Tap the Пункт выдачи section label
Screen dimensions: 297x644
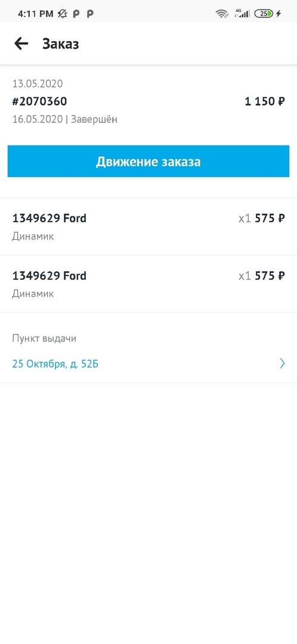pos(44,339)
